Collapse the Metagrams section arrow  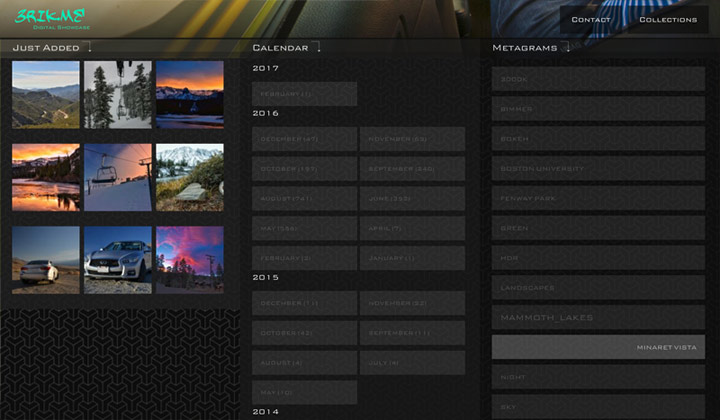566,47
